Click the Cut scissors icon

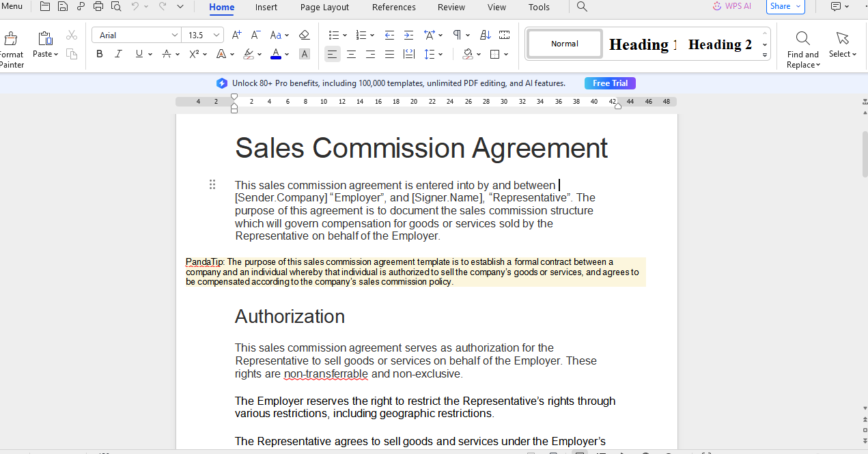pyautogui.click(x=72, y=35)
